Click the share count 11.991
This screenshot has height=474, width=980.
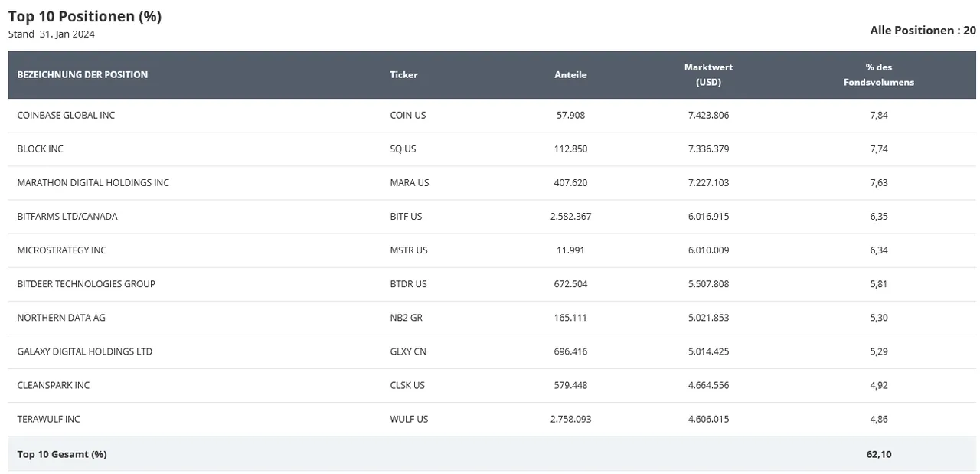[570, 250]
